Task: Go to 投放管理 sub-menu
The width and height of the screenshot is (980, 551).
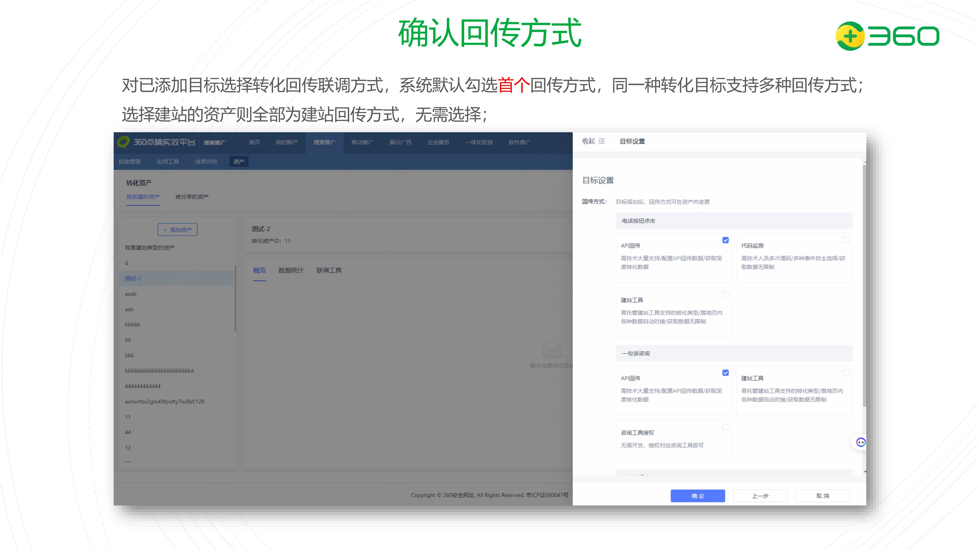Action: (130, 162)
